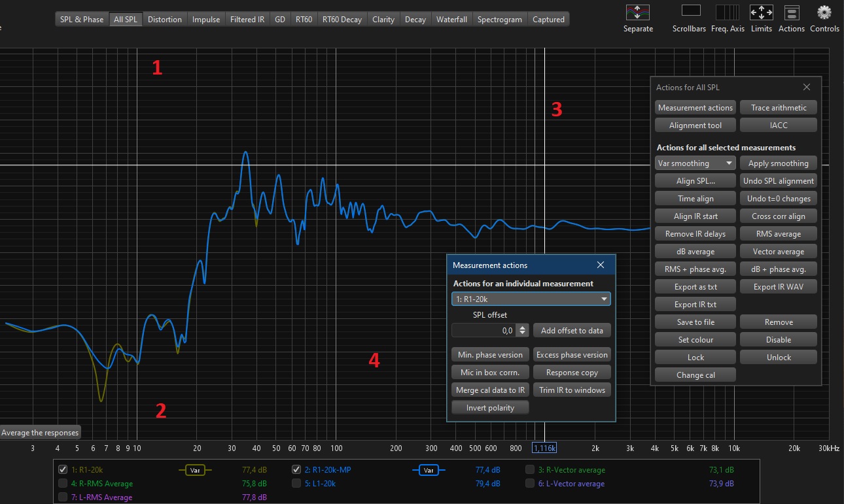
Task: Open the Controls gear icon
Action: tap(824, 12)
